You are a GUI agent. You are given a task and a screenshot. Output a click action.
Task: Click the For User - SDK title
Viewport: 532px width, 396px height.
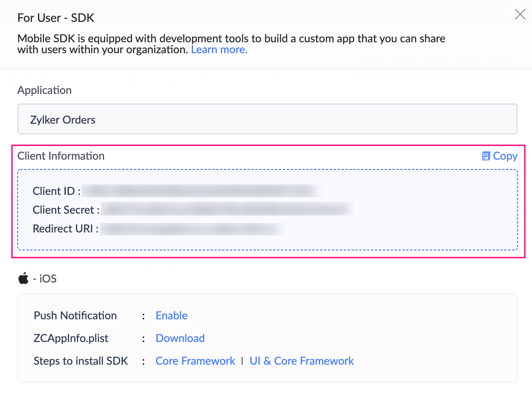pyautogui.click(x=56, y=18)
